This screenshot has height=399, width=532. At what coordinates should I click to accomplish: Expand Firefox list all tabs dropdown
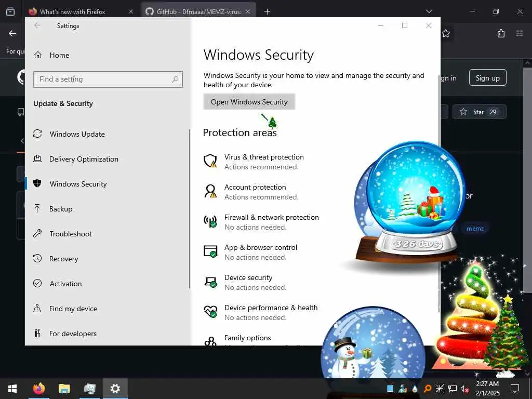[x=429, y=11]
